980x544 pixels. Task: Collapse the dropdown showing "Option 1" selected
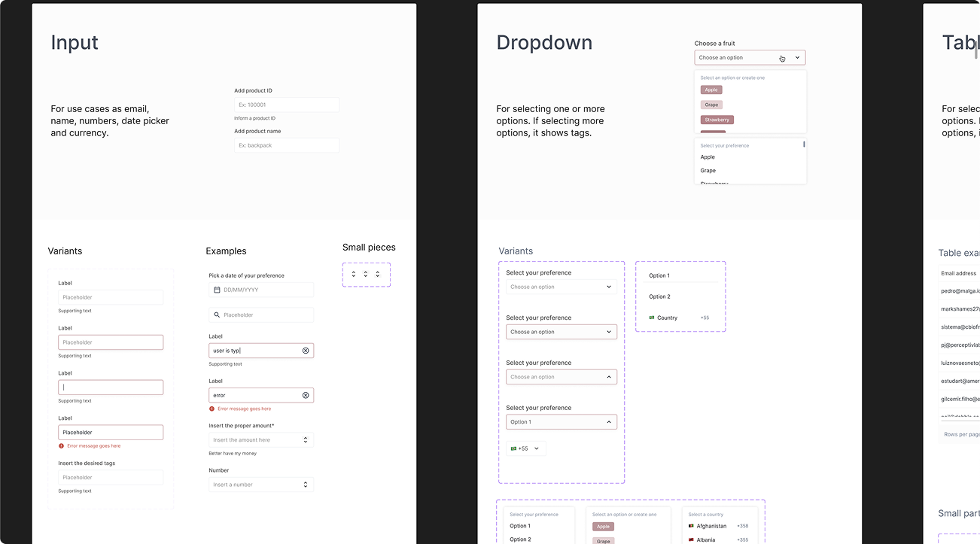(609, 422)
